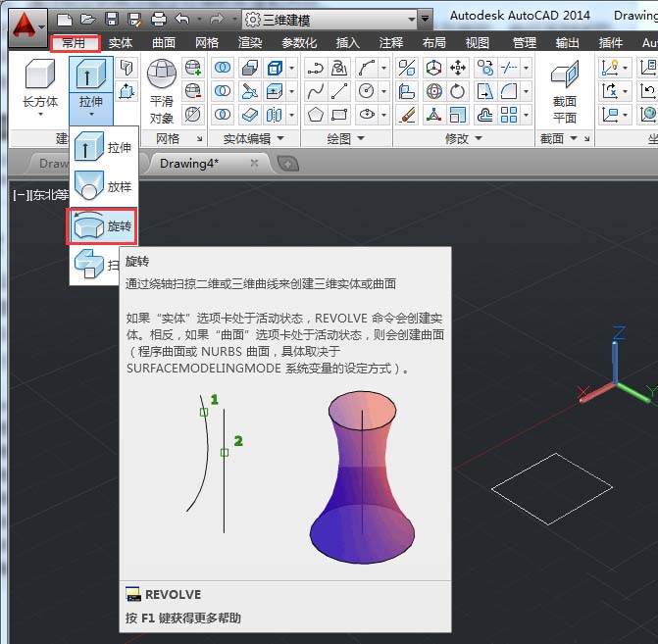Pick the Polygon drawing tool
Screen dimensions: 658x644
316,115
